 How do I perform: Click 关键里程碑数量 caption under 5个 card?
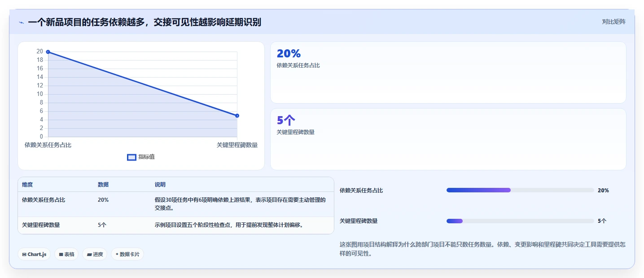coord(296,132)
